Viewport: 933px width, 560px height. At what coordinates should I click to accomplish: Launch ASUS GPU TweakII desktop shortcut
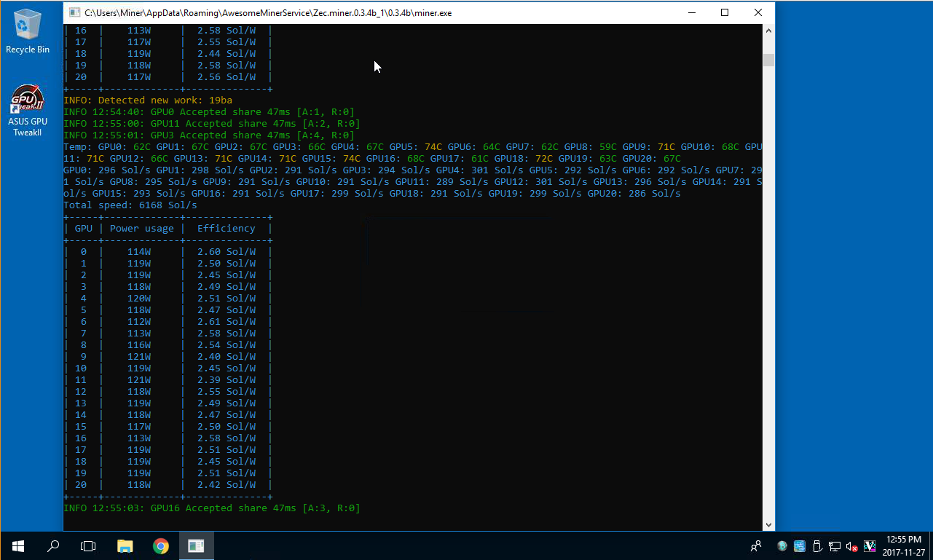click(x=28, y=111)
